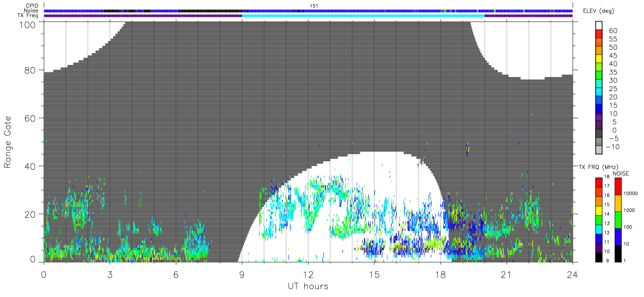Screen dimensions: 644x297
Task: Click the Noise row label at top left
Action: point(32,10)
